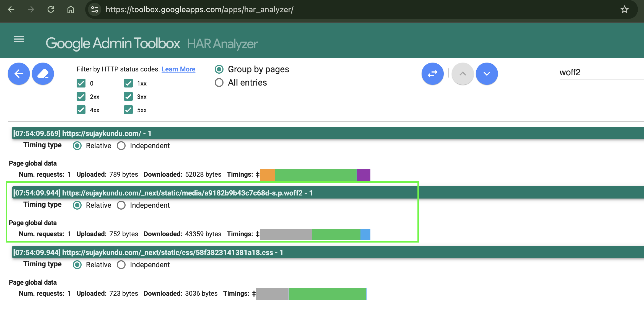This screenshot has height=309, width=644.
Task: Click the browser back arrow
Action: click(11, 10)
